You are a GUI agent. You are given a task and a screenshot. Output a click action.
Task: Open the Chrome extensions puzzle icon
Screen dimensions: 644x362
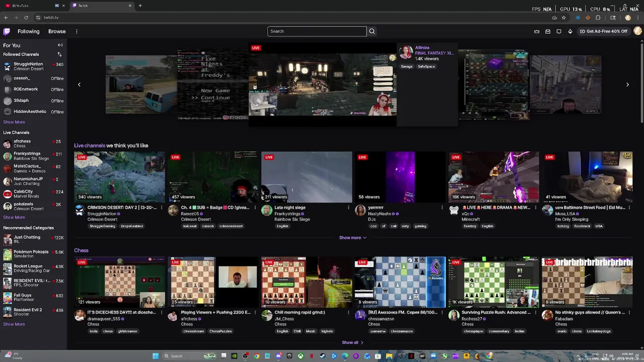coord(598,18)
